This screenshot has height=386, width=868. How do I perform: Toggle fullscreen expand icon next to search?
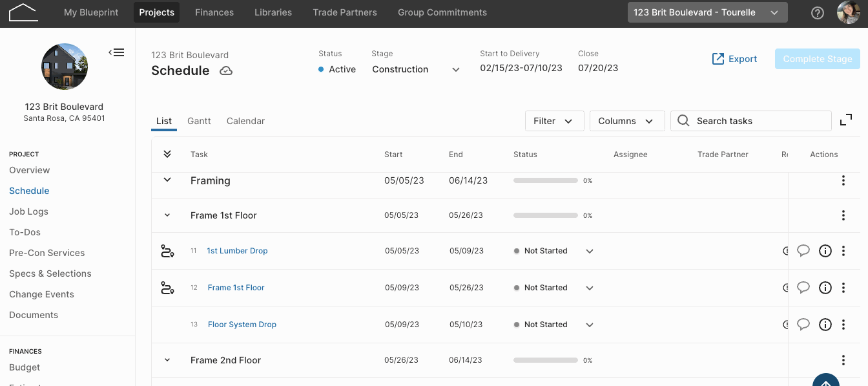pyautogui.click(x=846, y=120)
